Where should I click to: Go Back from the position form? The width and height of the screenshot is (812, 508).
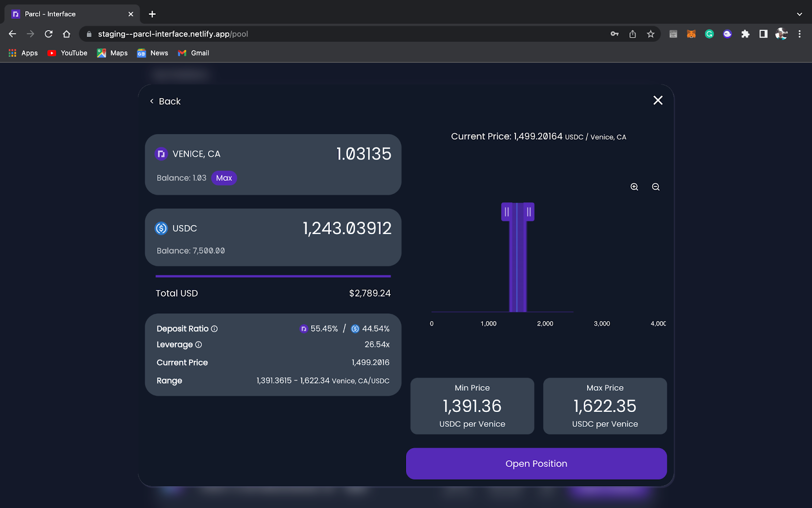point(165,101)
